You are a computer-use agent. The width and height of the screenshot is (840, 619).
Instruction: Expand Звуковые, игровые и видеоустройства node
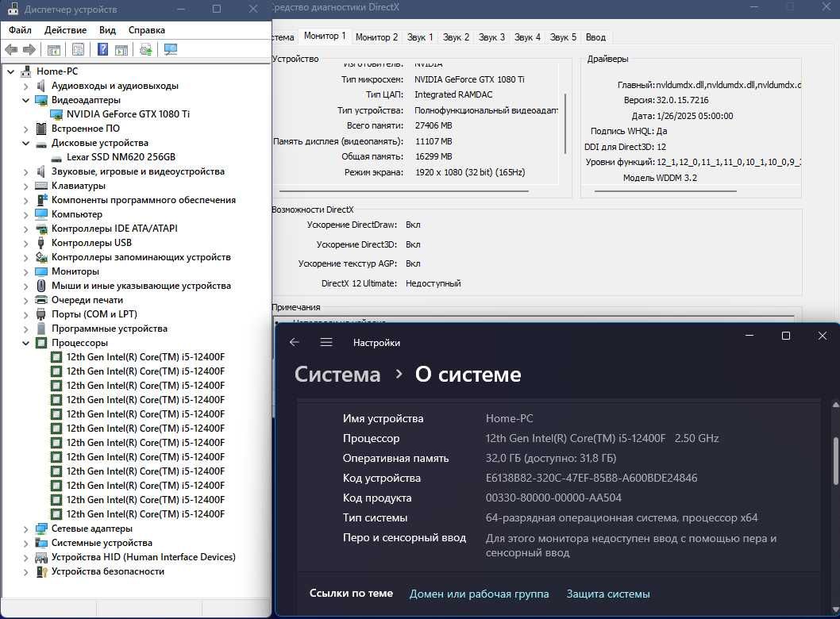[25, 171]
